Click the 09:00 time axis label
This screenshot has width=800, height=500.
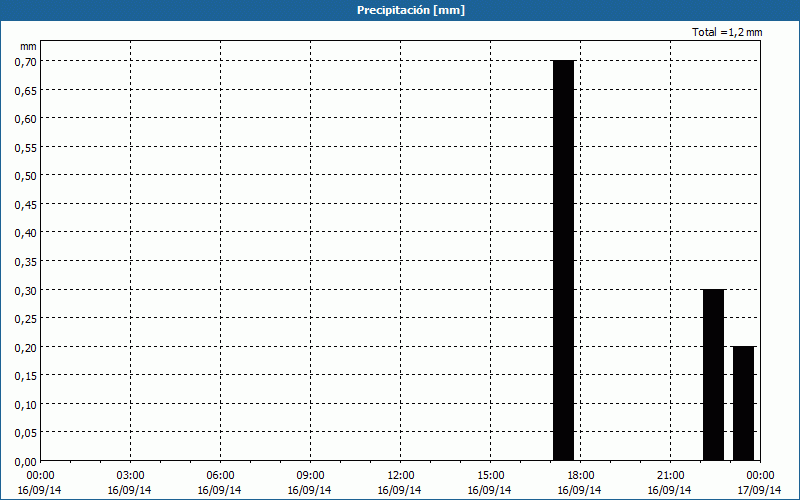310,475
